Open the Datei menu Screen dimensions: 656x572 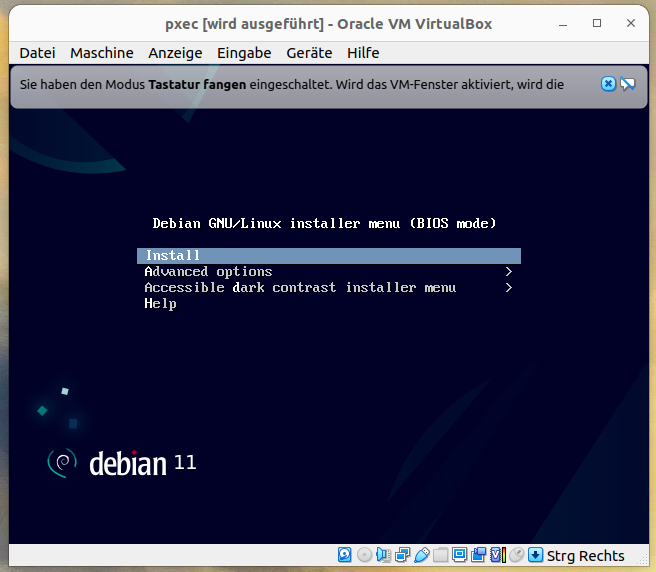click(x=37, y=53)
